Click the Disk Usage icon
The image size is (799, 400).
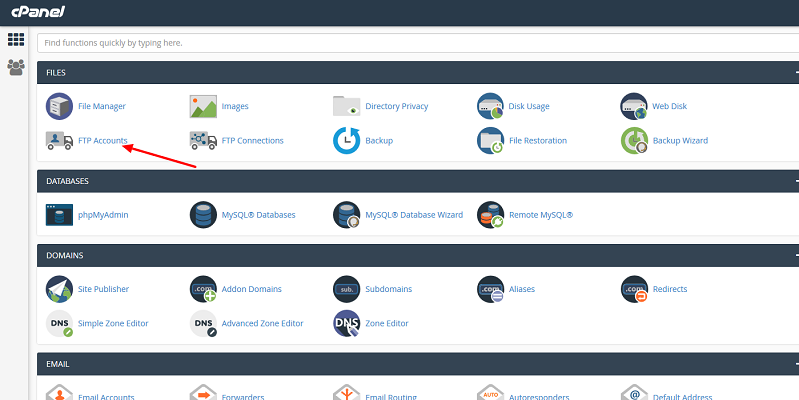[490, 106]
